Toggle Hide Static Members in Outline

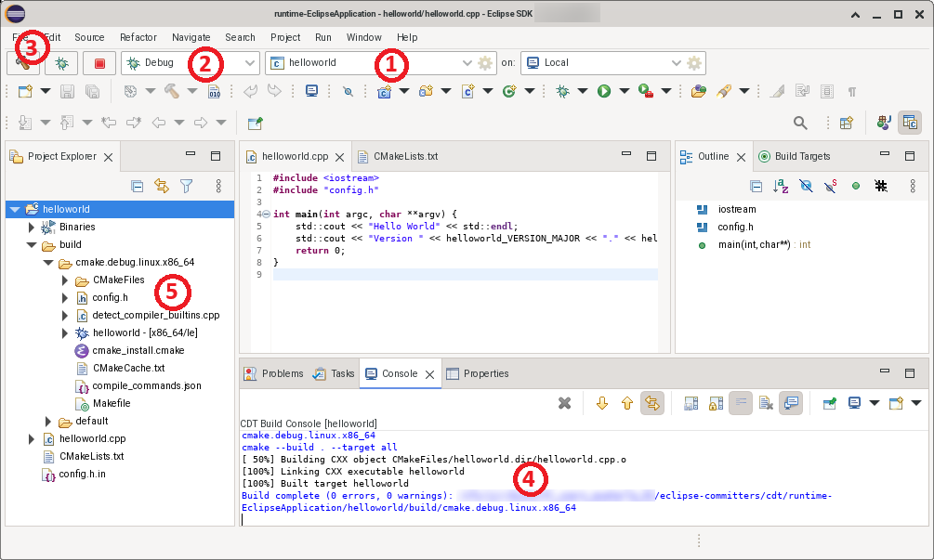(x=830, y=187)
